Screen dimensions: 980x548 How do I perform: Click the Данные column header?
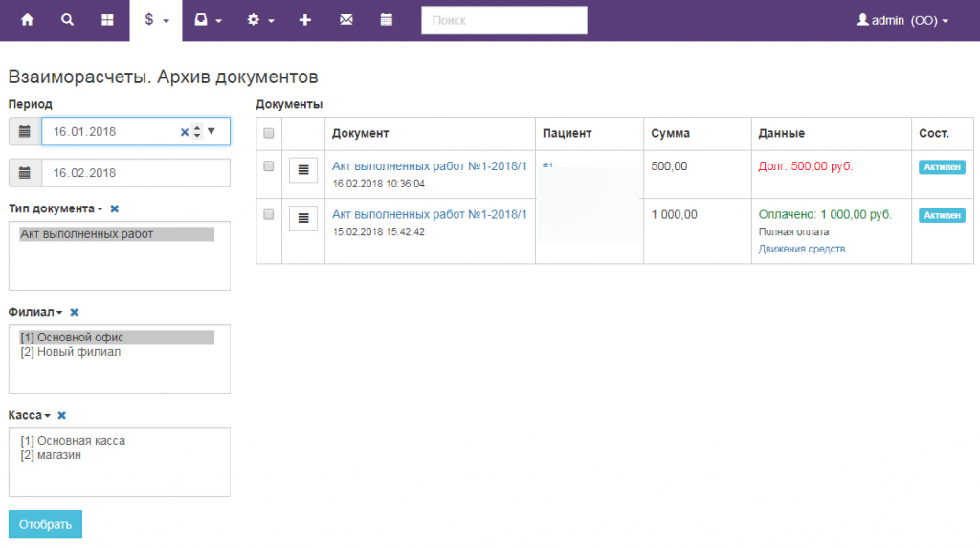click(781, 133)
